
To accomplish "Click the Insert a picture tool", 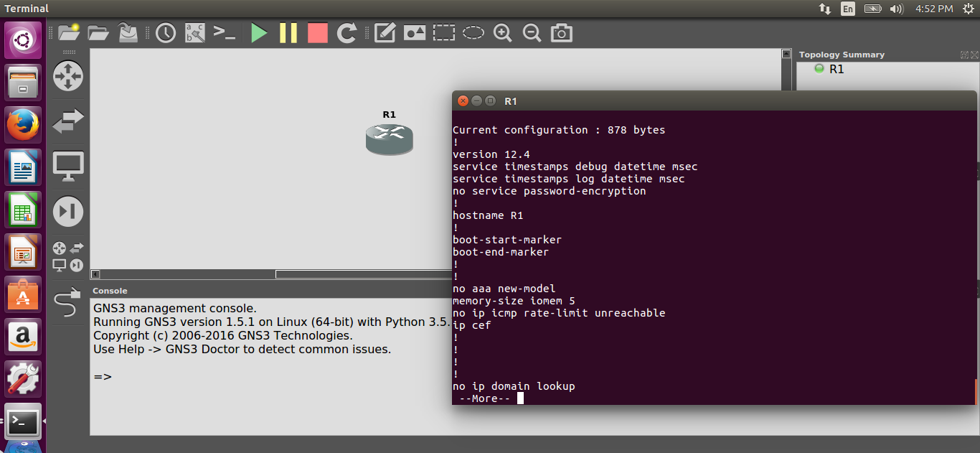I will pyautogui.click(x=414, y=33).
